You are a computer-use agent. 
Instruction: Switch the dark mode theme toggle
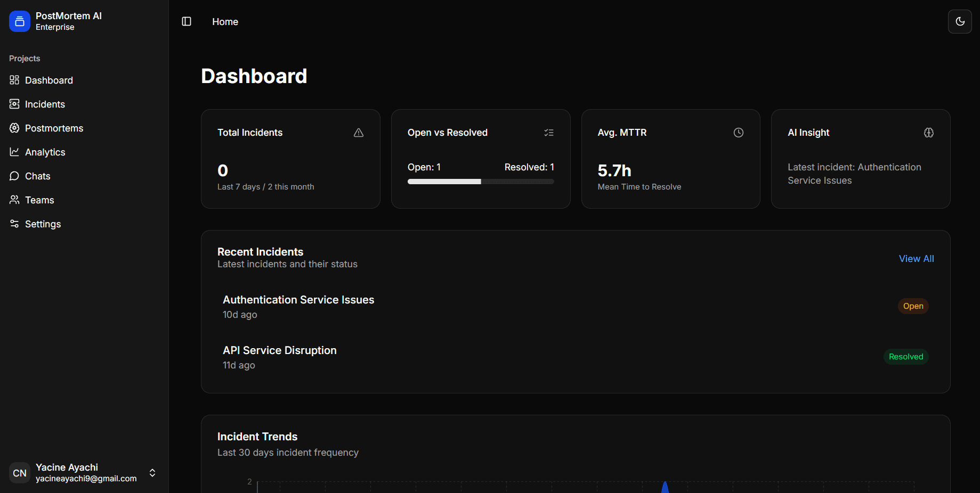click(960, 21)
